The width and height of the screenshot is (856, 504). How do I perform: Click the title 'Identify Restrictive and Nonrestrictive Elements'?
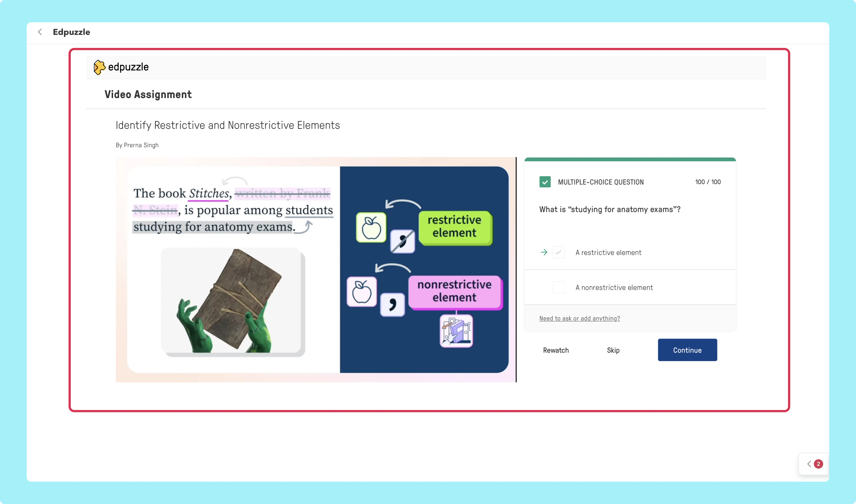coord(228,125)
